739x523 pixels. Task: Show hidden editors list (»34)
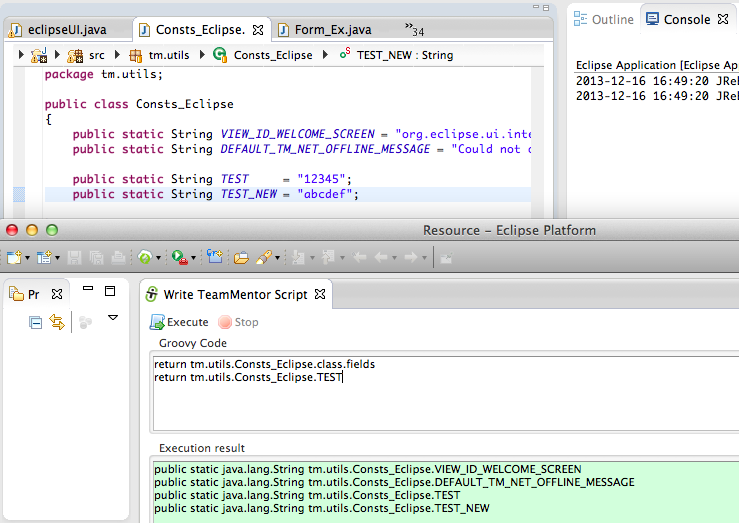tap(413, 27)
